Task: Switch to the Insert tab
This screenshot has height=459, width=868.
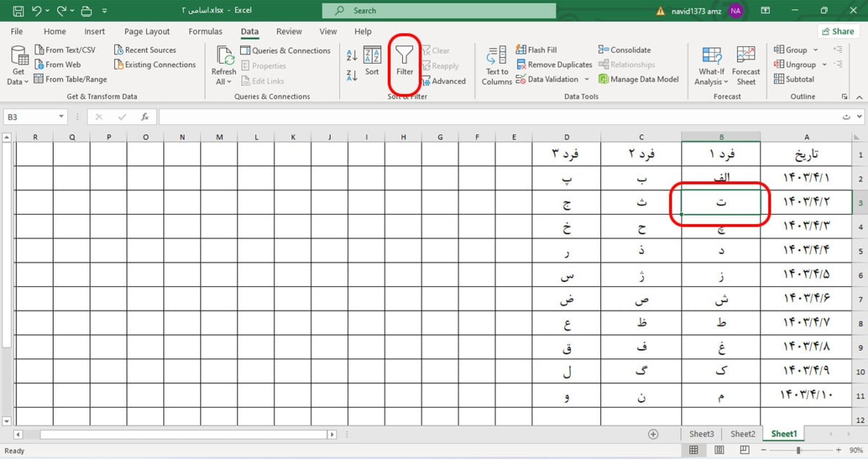Action: tap(94, 32)
